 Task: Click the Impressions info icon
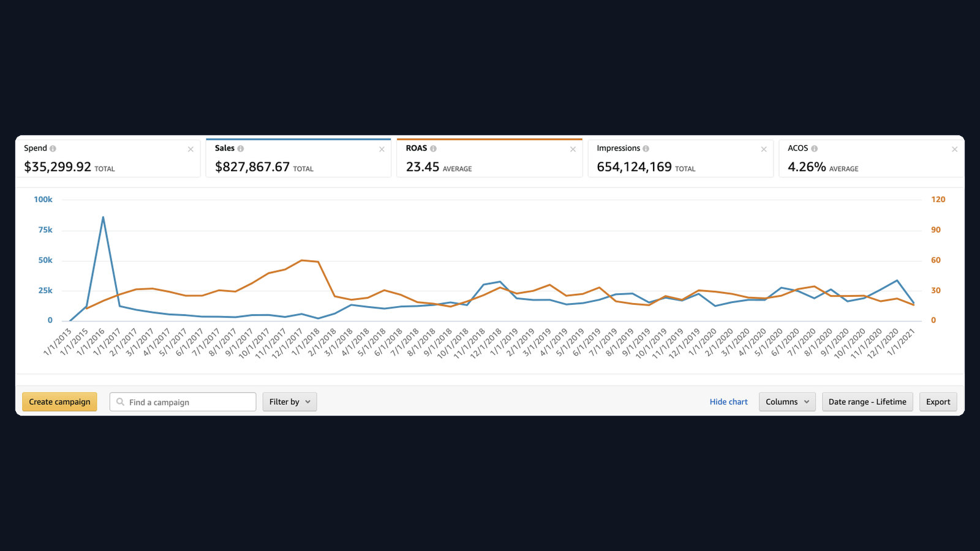(x=646, y=149)
